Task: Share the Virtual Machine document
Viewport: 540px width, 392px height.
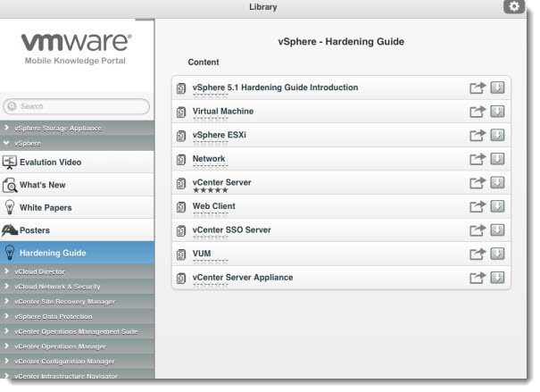Action: click(x=478, y=112)
